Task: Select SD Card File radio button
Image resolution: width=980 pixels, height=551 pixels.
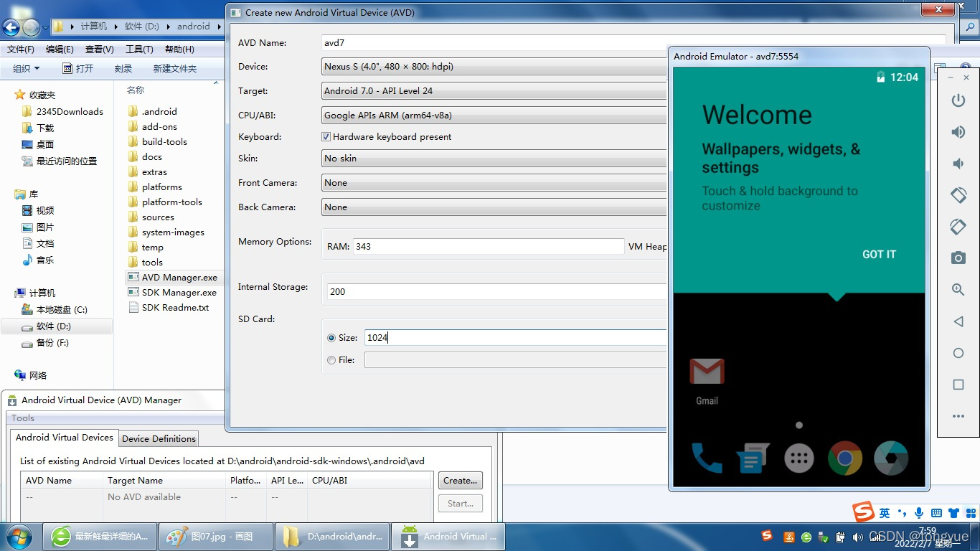Action: point(331,360)
